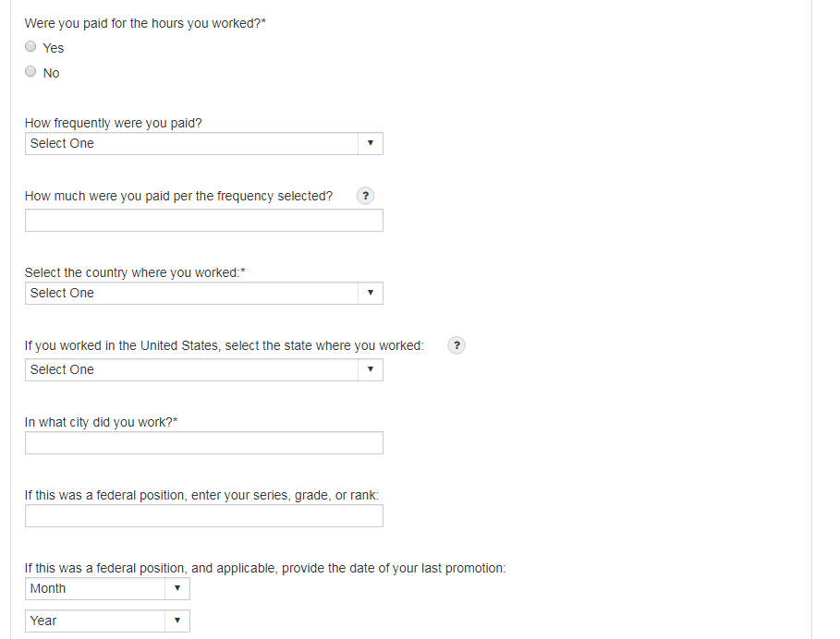Click the pay frequency dropdown arrow
Screen dimensions: 840x639
click(370, 144)
